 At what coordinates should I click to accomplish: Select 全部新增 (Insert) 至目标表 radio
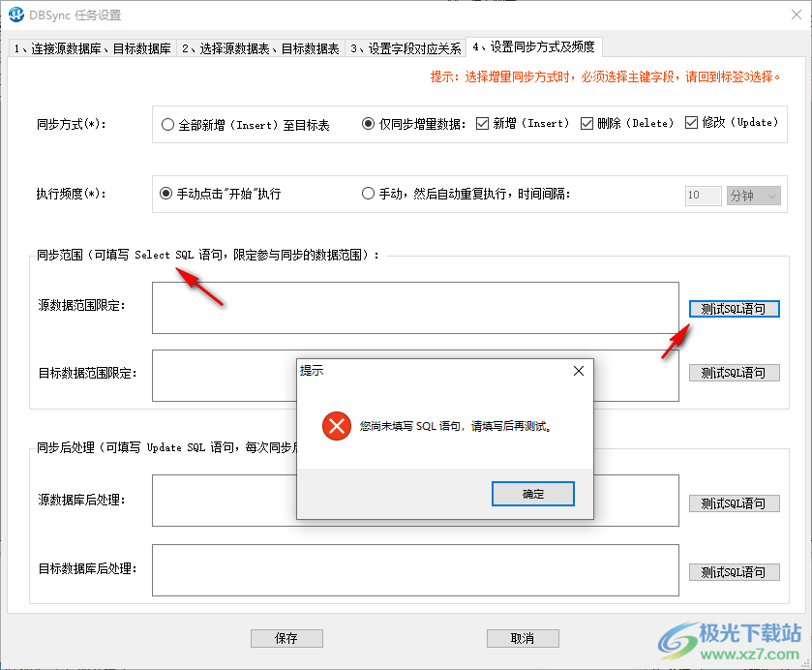point(246,125)
